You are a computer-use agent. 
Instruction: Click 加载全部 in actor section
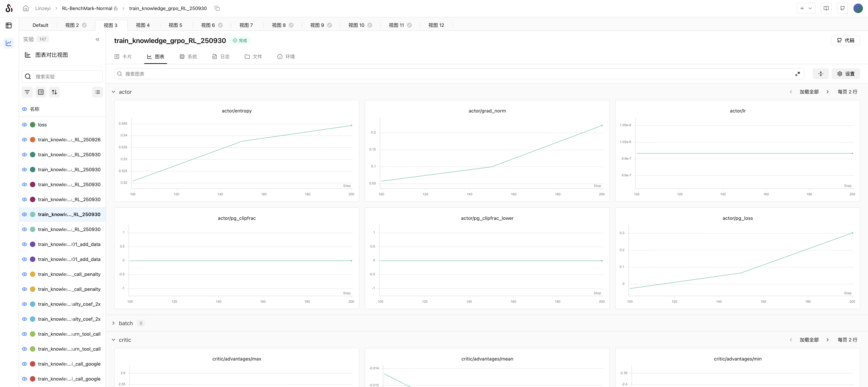809,92
